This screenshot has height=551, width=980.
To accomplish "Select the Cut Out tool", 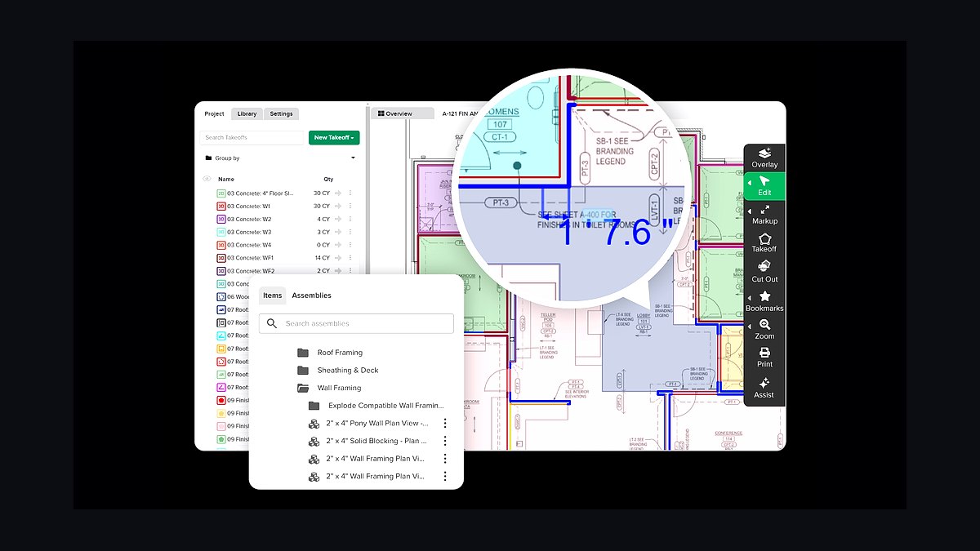I will (764, 272).
